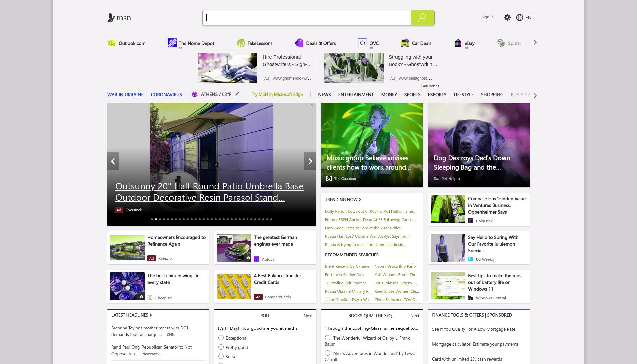
Task: Select the So-so poll option
Action: pos(221,356)
